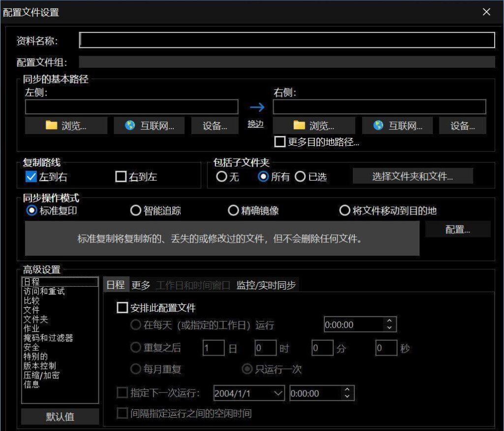Select subfolders None (无) radio
Viewport: 504px width, 431px height.
tap(221, 176)
